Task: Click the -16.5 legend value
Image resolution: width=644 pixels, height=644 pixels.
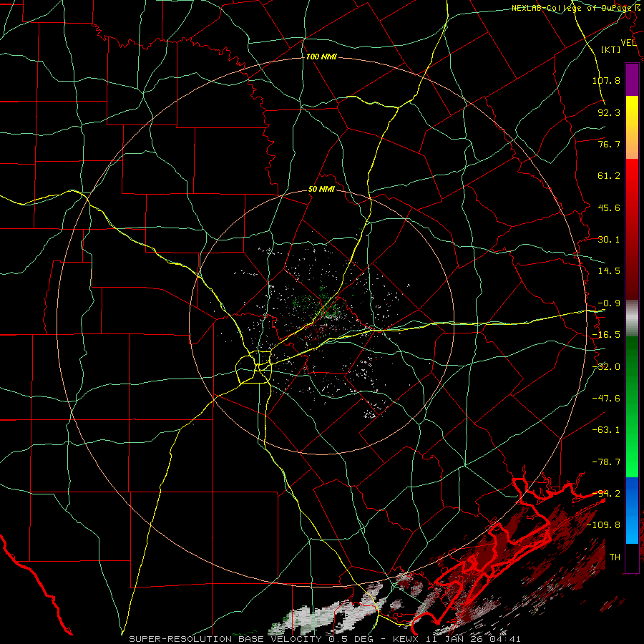Action: click(606, 335)
